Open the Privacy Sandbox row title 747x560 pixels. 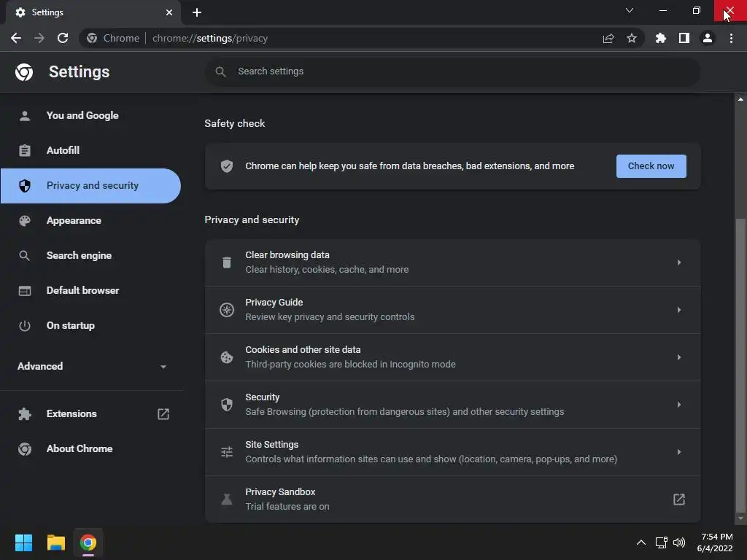point(280,492)
